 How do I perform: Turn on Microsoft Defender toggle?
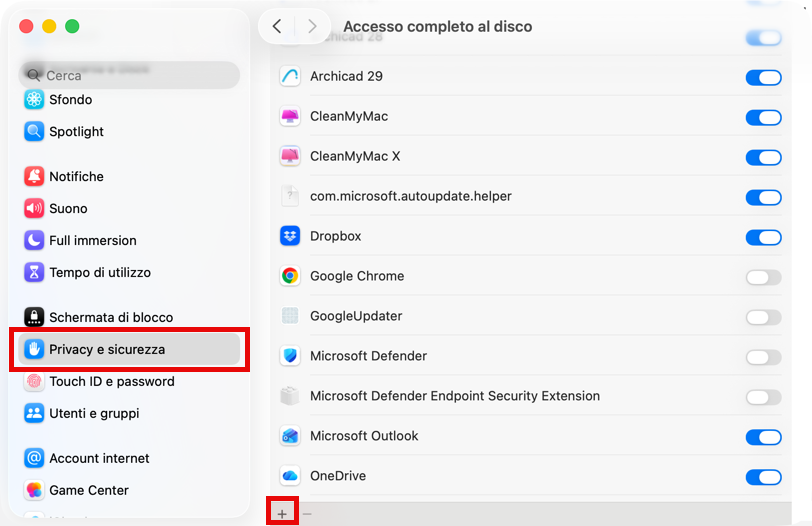pos(763,357)
